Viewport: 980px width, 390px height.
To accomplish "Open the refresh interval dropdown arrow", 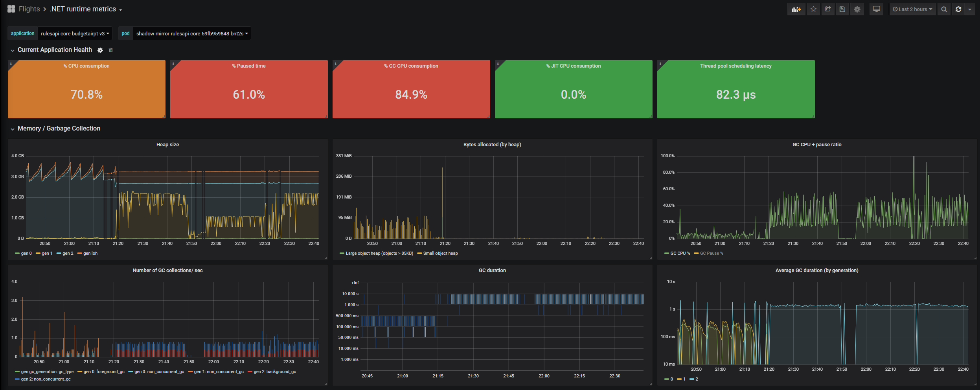I will (970, 9).
